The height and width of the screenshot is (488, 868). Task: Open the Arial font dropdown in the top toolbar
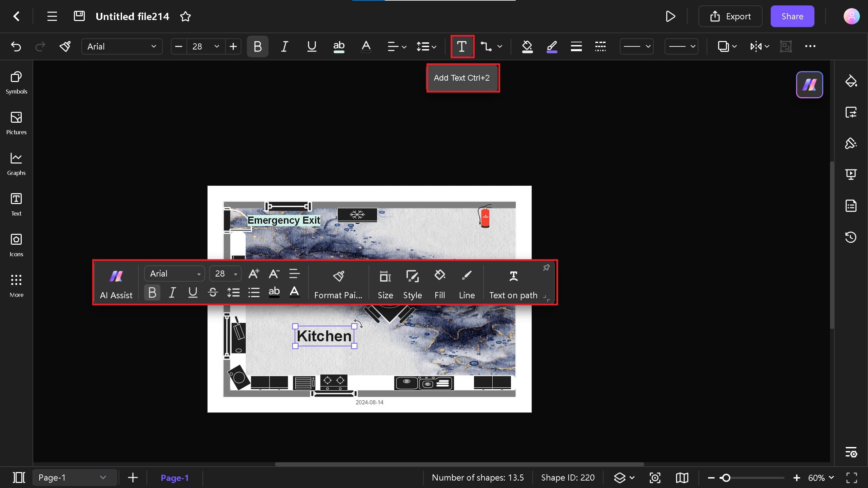pos(122,46)
